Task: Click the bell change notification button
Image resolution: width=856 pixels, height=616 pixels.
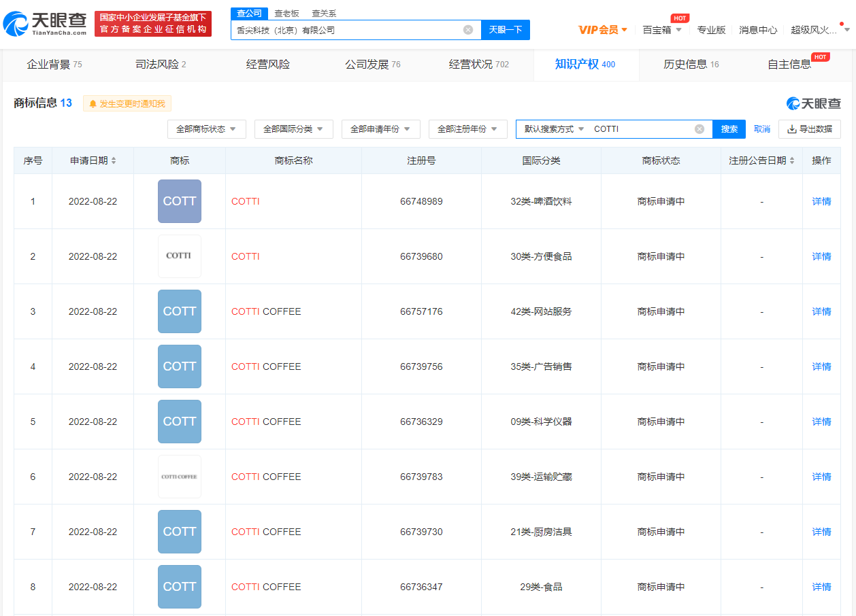Action: pos(127,103)
